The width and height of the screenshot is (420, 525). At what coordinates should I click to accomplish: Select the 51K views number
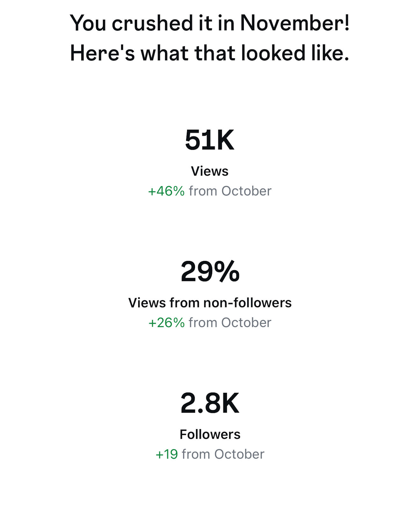pos(210,140)
